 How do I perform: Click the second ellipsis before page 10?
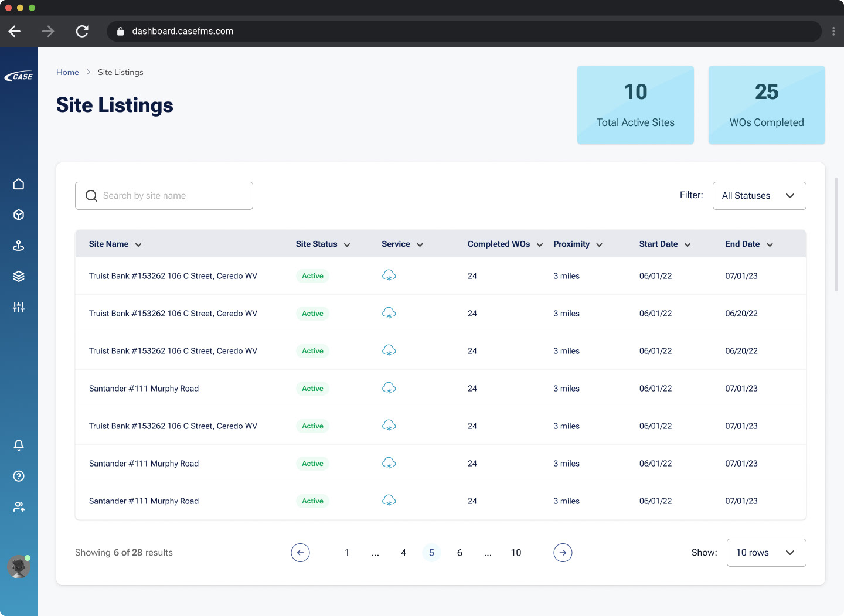click(x=488, y=553)
